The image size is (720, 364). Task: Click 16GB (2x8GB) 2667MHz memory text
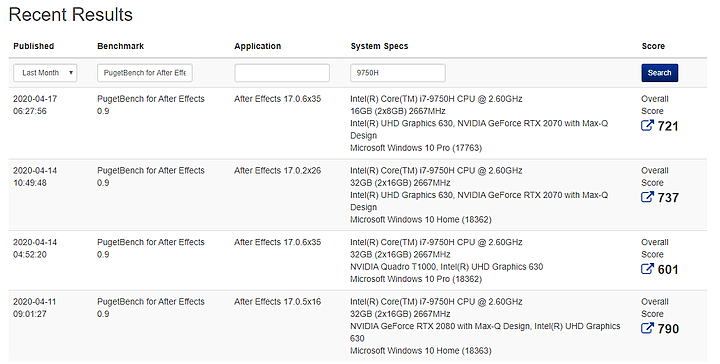click(x=398, y=111)
